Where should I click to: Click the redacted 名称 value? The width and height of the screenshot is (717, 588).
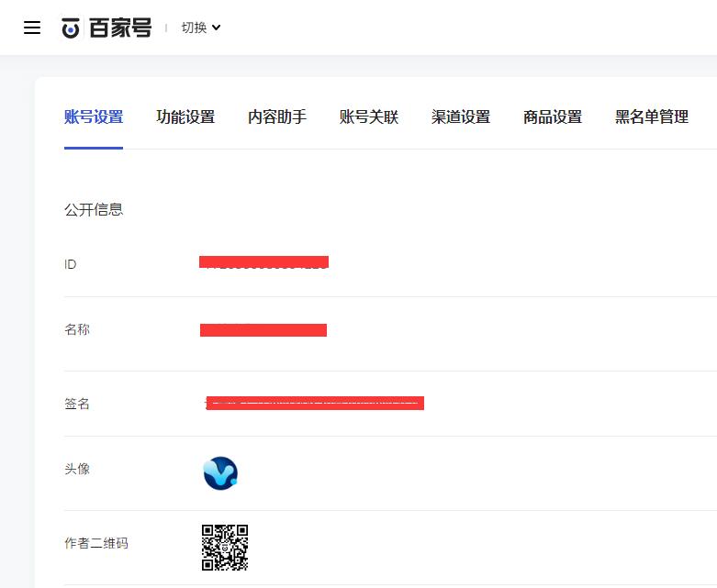click(x=263, y=330)
